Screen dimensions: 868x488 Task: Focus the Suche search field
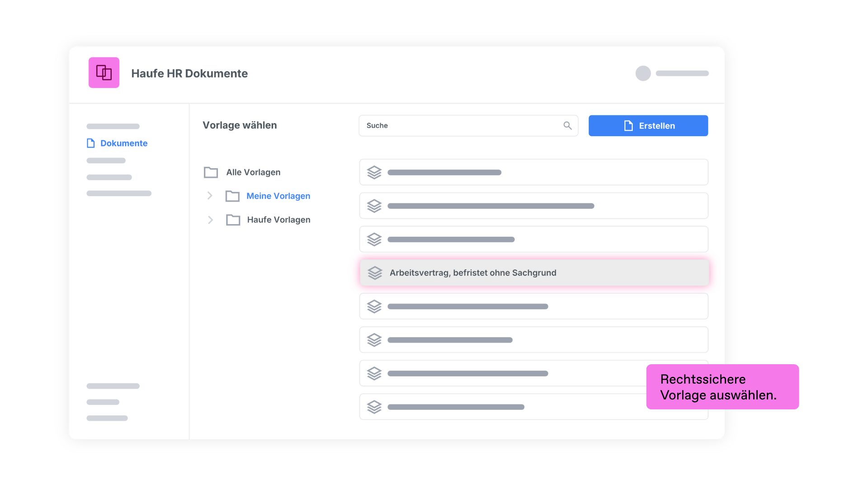pyautogui.click(x=468, y=126)
